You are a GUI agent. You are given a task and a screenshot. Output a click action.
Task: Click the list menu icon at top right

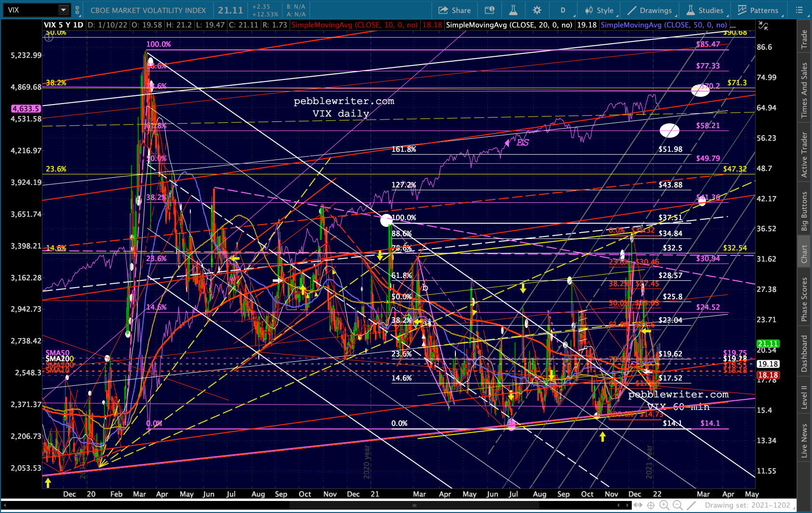(x=799, y=10)
